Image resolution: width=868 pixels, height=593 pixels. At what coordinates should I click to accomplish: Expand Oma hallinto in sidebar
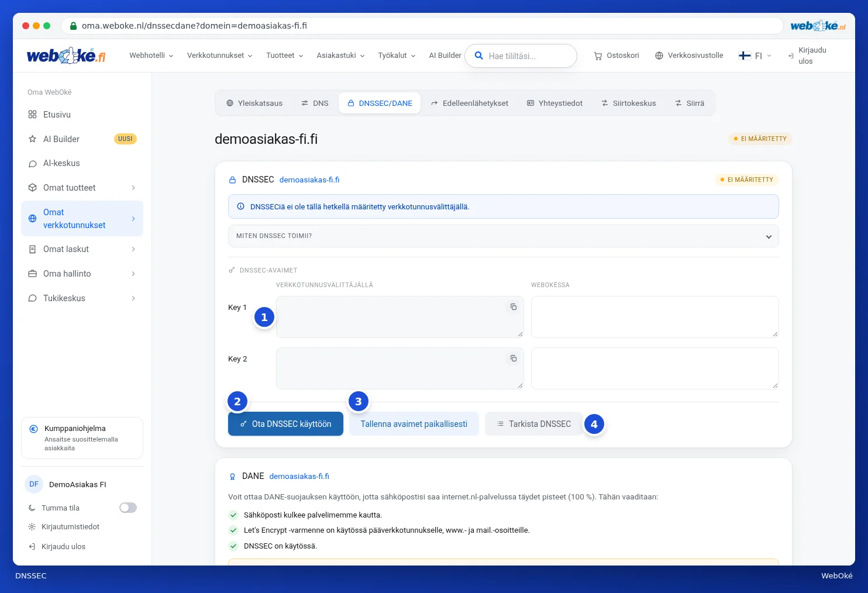point(82,274)
